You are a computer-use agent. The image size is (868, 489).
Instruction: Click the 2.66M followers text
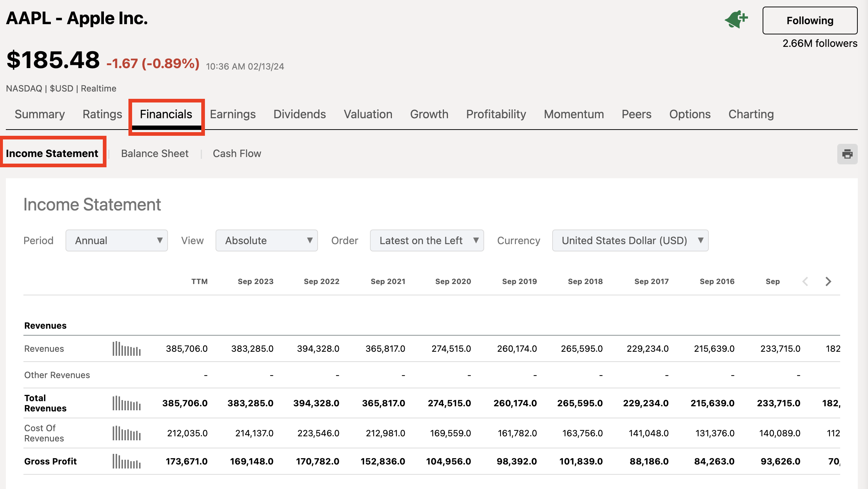[820, 44]
